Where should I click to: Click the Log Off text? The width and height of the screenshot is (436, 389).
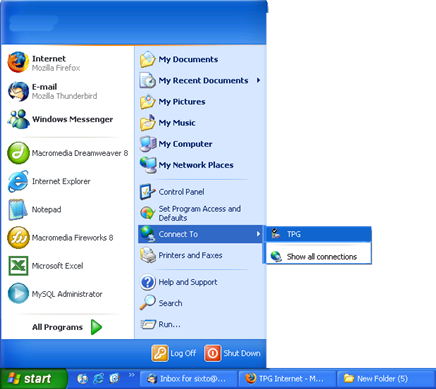tap(183, 353)
